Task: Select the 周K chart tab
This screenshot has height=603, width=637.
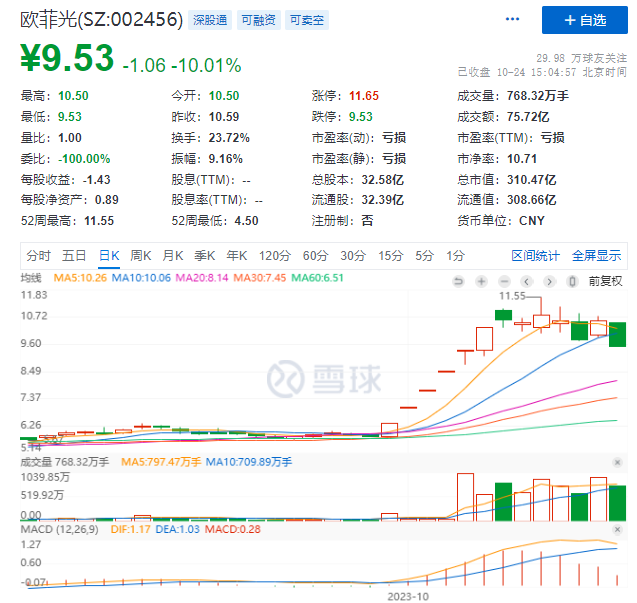Action: point(141,256)
